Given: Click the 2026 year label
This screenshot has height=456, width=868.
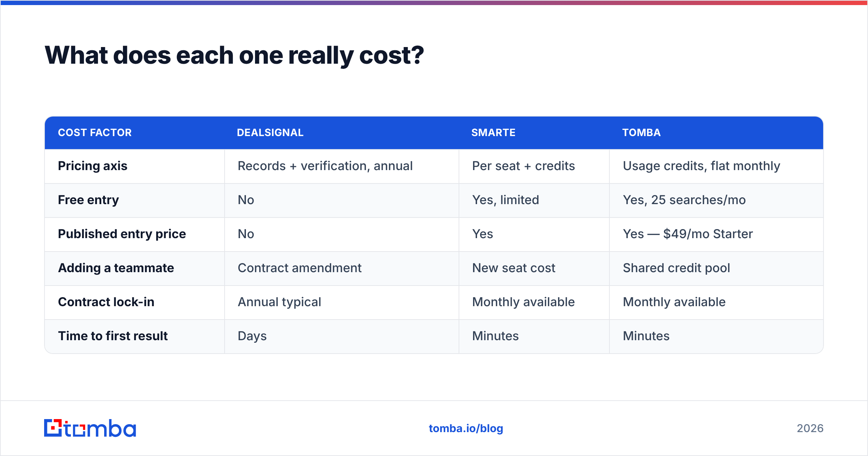Looking at the screenshot, I should click(x=810, y=428).
